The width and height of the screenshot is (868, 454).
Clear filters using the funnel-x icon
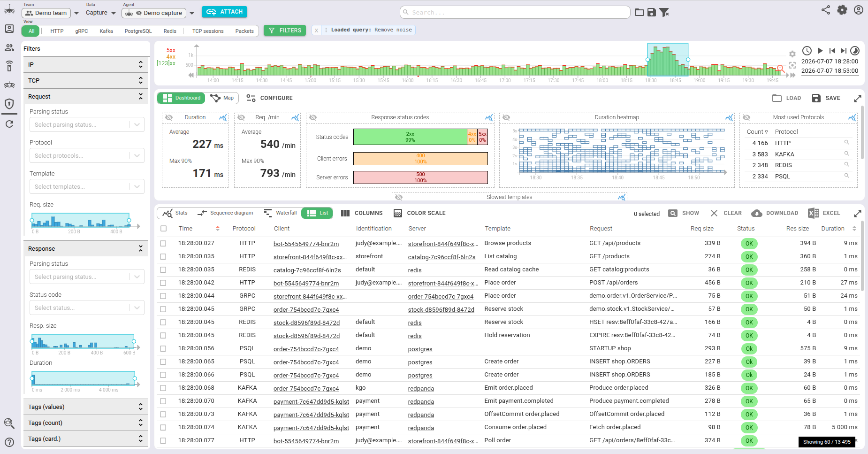pyautogui.click(x=664, y=12)
